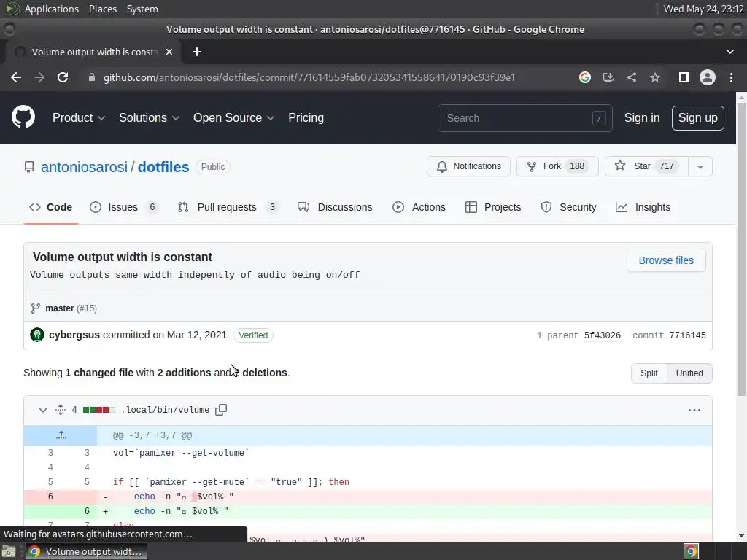Open the dotfiles repository link
Image resolution: width=747 pixels, height=560 pixels.
(163, 167)
